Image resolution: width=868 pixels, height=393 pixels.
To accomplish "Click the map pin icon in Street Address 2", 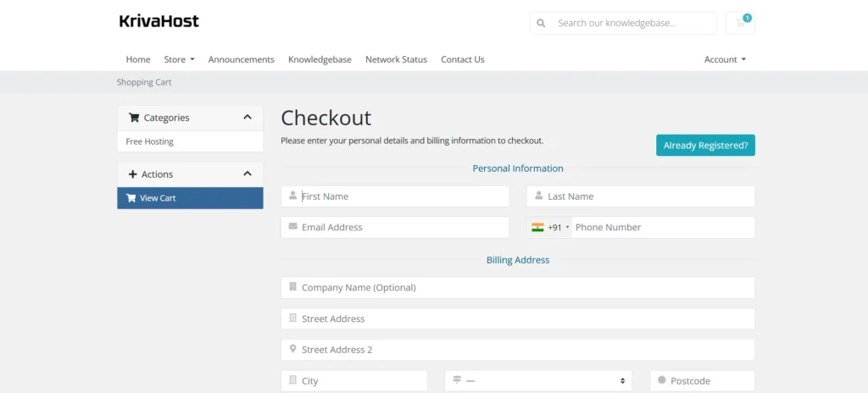I will 292,349.
